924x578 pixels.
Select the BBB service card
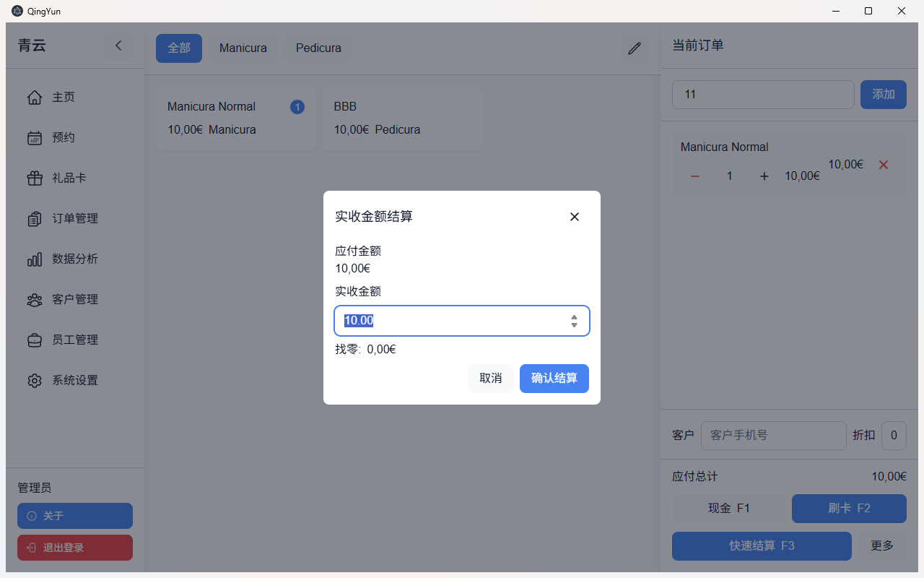coord(402,118)
